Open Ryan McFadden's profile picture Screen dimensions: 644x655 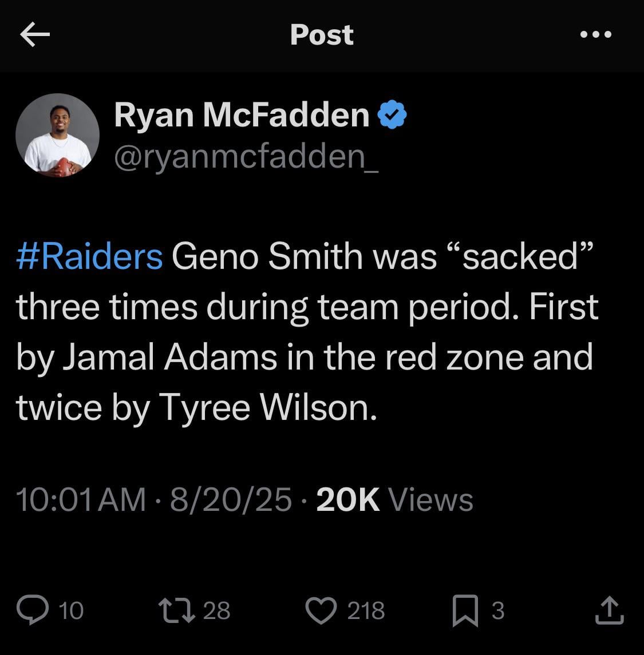click(x=58, y=136)
